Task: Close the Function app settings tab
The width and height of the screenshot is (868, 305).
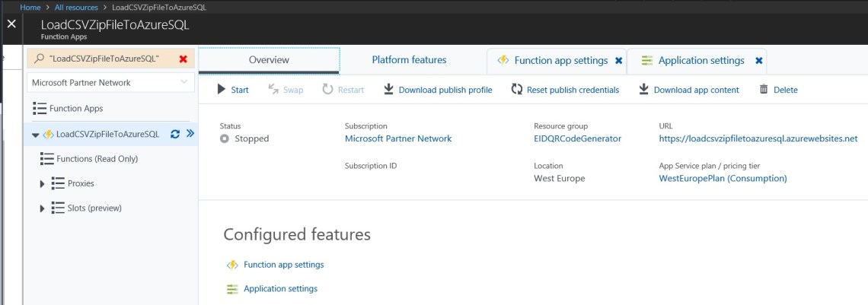Action: point(619,61)
